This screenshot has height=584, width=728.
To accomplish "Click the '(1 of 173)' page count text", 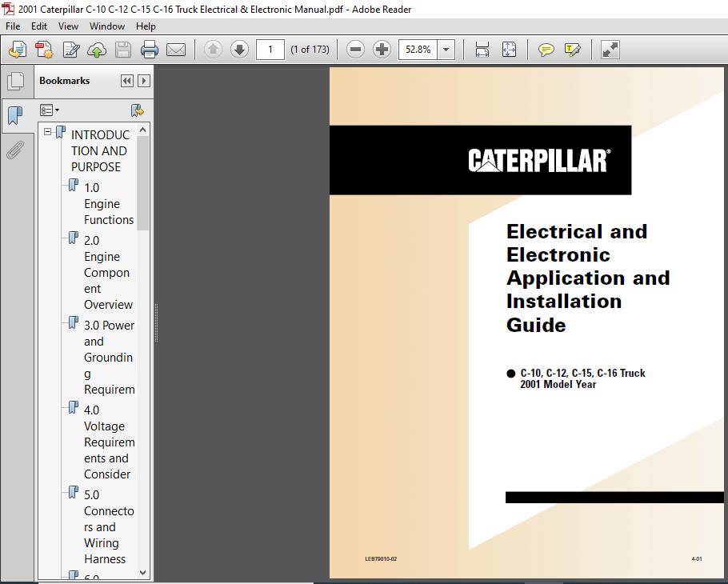I will coord(310,50).
